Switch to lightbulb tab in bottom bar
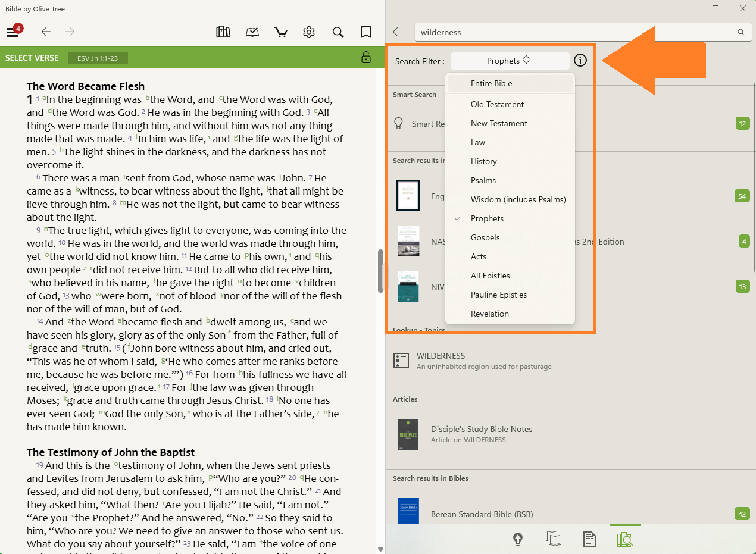 (x=518, y=539)
